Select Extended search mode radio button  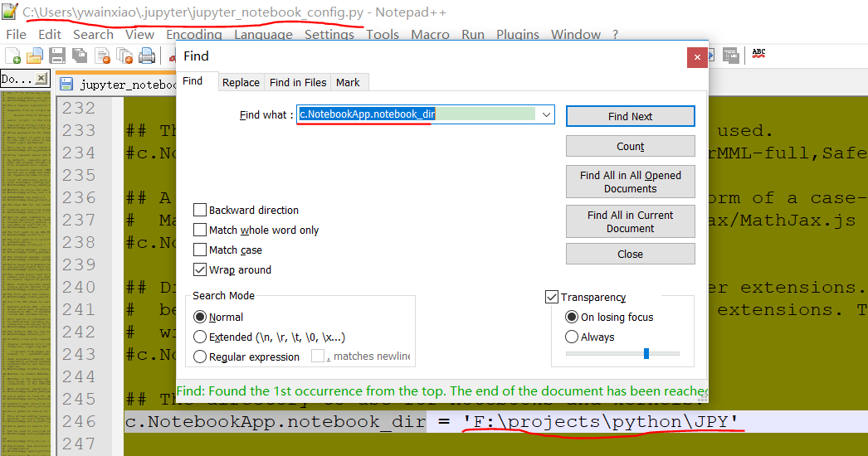[x=199, y=337]
